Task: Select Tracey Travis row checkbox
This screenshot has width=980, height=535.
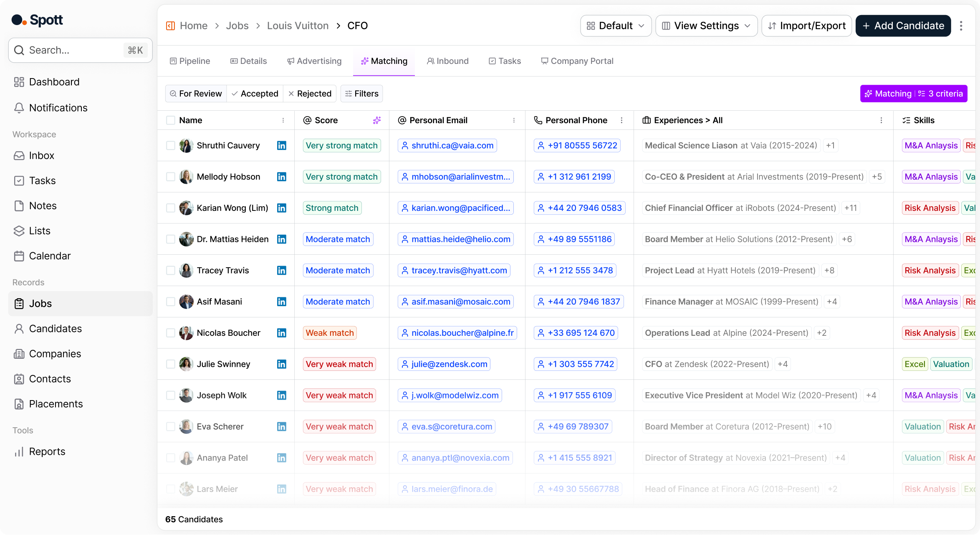Action: coord(170,270)
